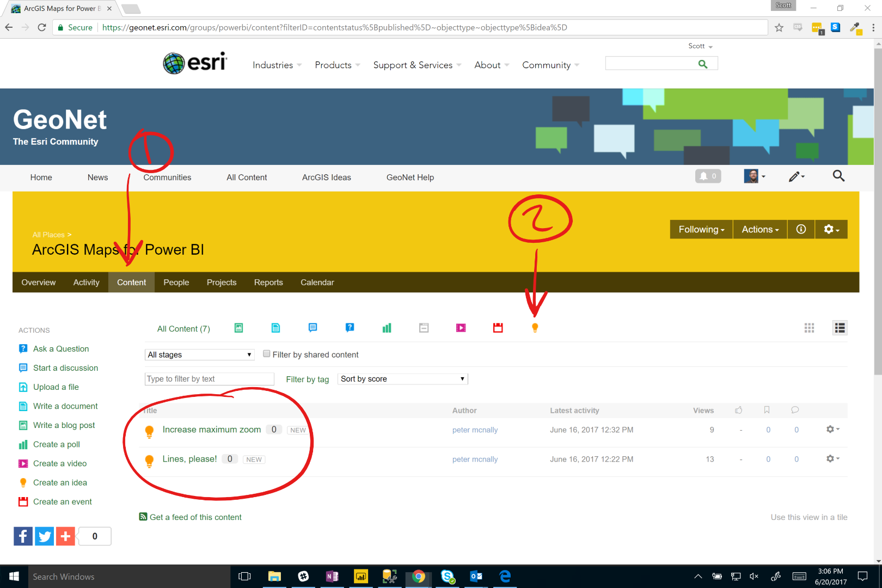Open the Lines, please! idea
Image resolution: width=882 pixels, height=588 pixels.
pyautogui.click(x=189, y=459)
